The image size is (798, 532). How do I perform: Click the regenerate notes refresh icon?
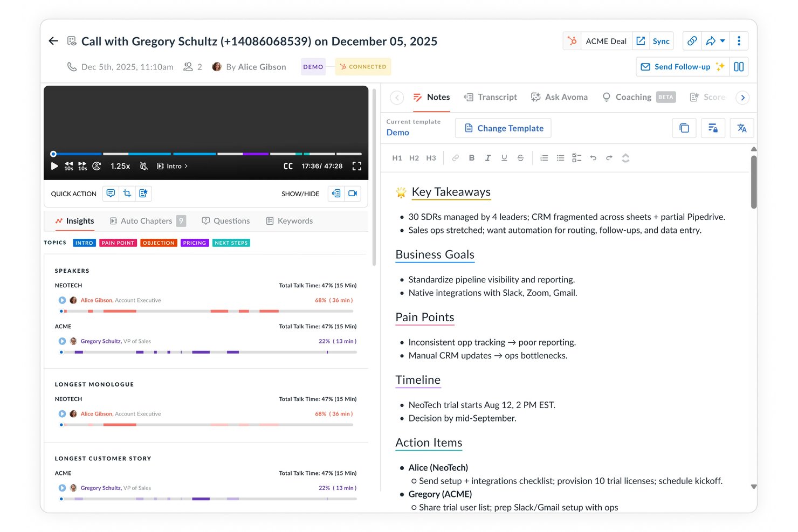[x=625, y=158]
